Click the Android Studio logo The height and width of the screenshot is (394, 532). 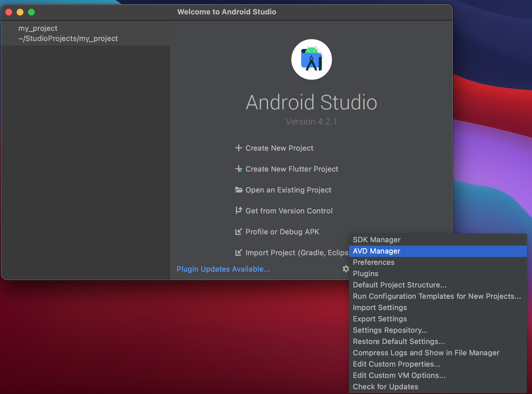tap(311, 59)
